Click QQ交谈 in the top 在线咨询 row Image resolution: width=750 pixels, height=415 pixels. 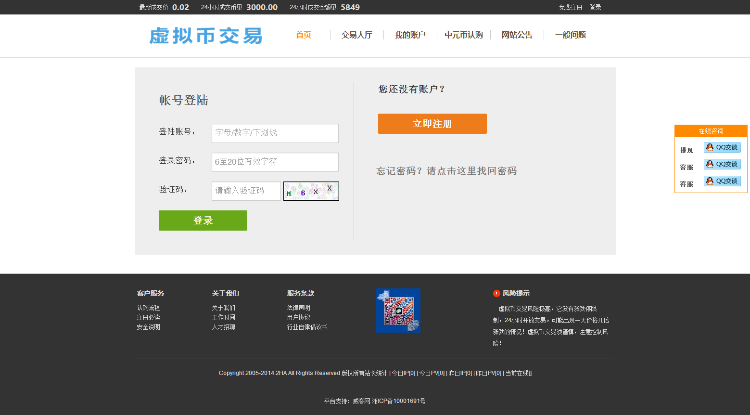pyautogui.click(x=722, y=147)
